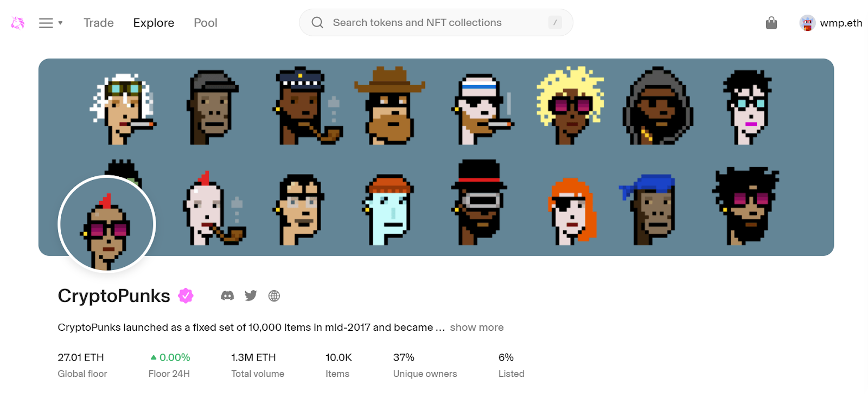Click the punk with wild blonde hair
The height and width of the screenshot is (398, 868).
click(570, 106)
